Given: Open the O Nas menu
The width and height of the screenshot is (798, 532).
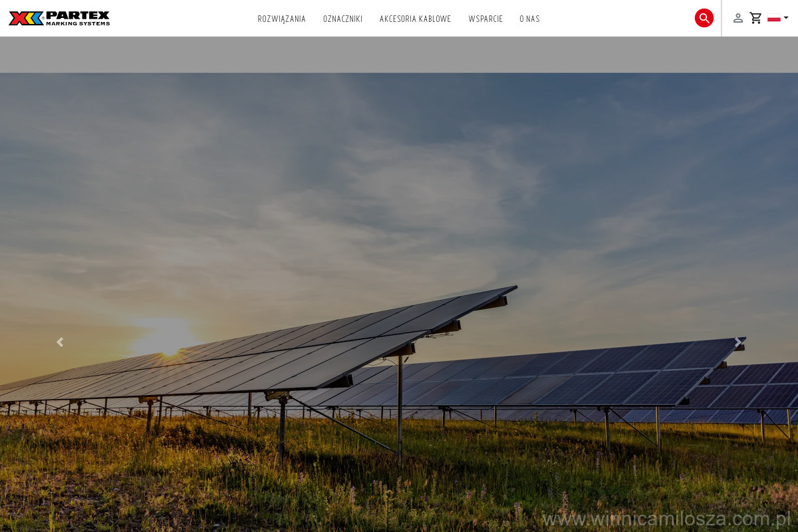Looking at the screenshot, I should [x=530, y=19].
